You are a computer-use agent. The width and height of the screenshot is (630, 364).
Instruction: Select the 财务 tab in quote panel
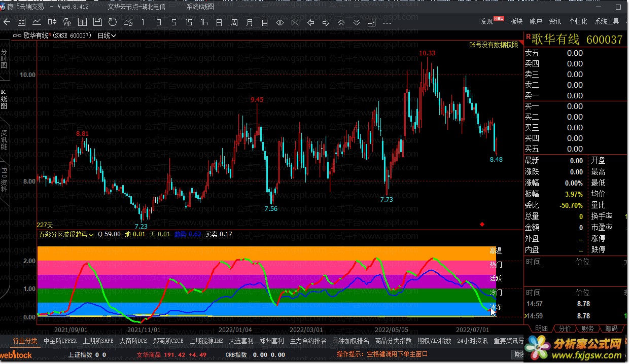click(588, 329)
